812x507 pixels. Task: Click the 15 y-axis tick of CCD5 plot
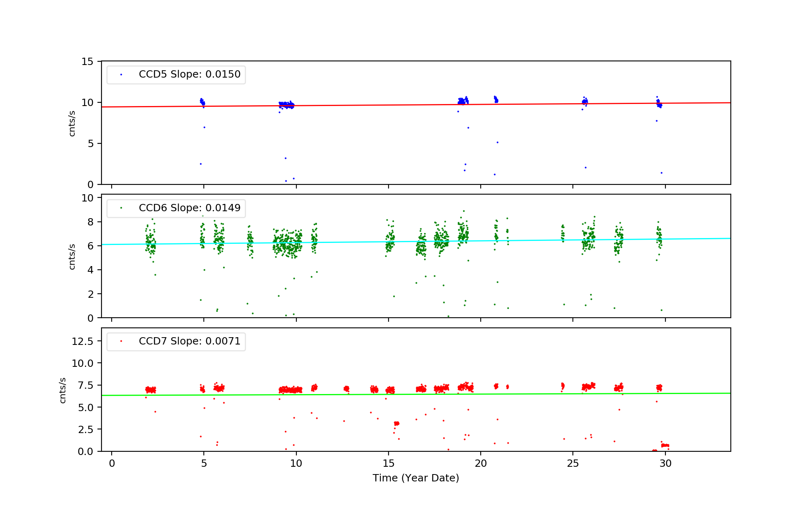click(87, 62)
